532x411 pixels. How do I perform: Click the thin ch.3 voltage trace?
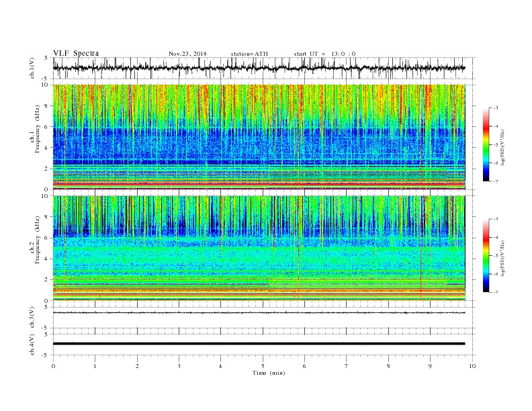point(259,313)
